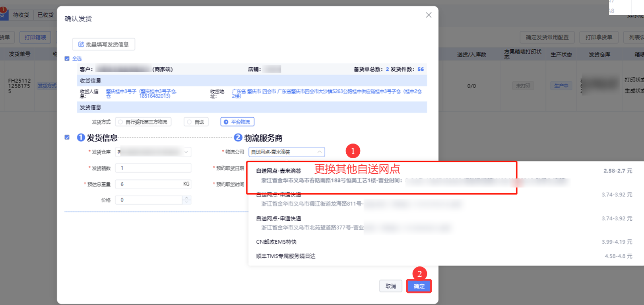Screen dimensions: 644x305
Task: Click the 打印拿货单 button
Action: pos(599,37)
